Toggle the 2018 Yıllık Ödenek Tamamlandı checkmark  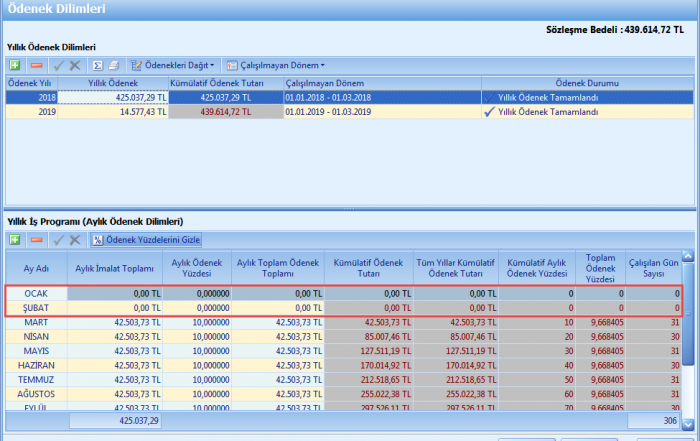click(x=489, y=98)
